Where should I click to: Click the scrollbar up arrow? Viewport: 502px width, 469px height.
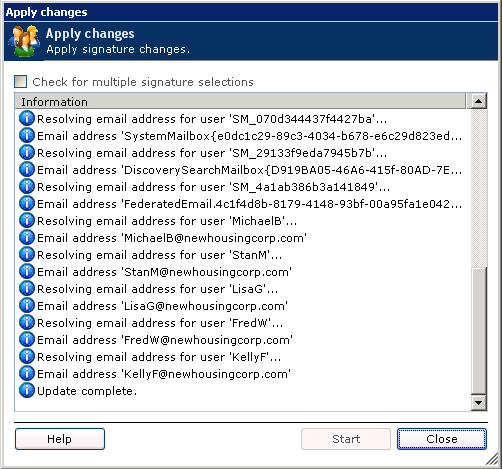point(479,101)
